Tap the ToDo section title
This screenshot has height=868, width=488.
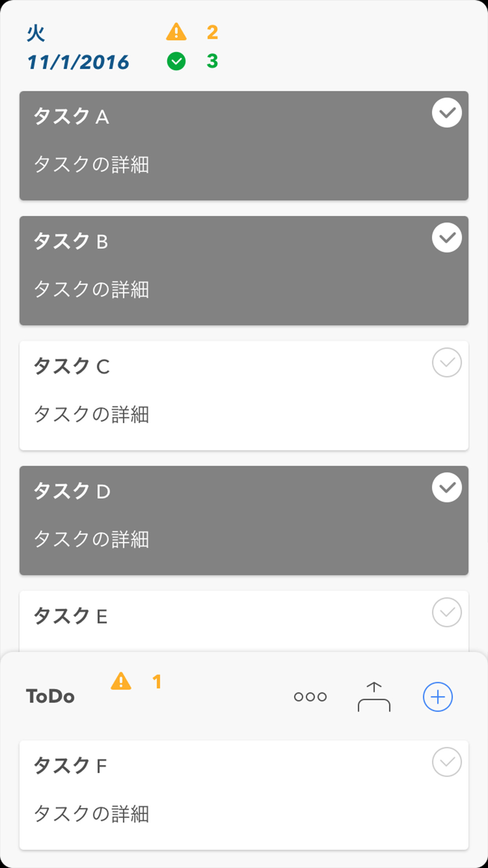pos(50,696)
